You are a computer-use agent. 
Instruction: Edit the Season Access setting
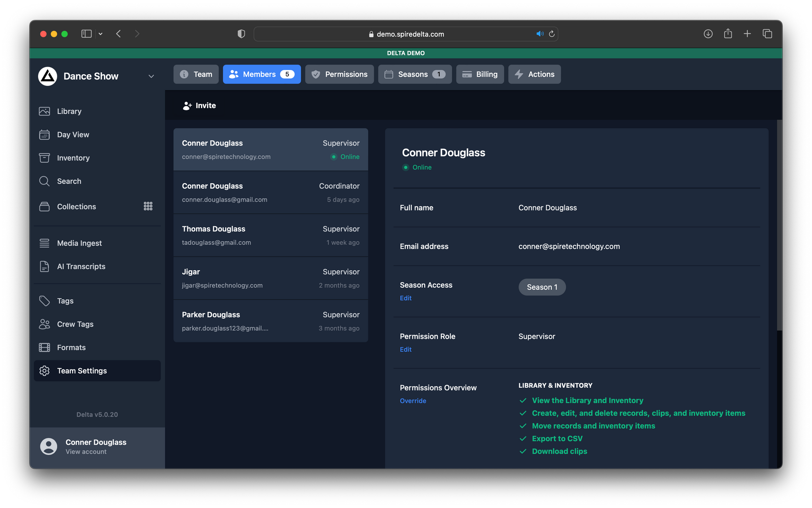tap(406, 298)
